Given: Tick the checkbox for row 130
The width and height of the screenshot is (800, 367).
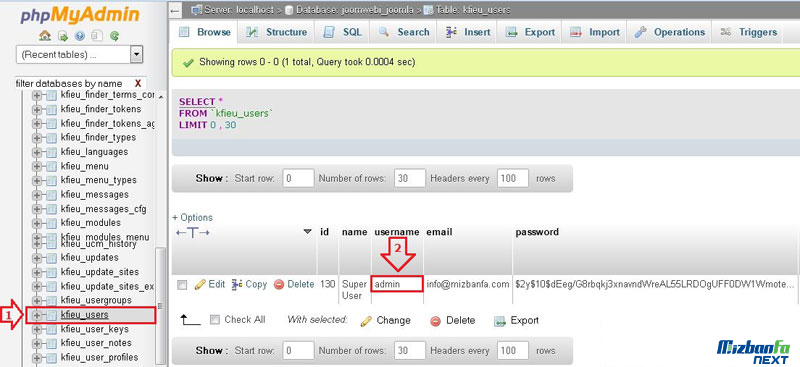Looking at the screenshot, I should pyautogui.click(x=182, y=285).
